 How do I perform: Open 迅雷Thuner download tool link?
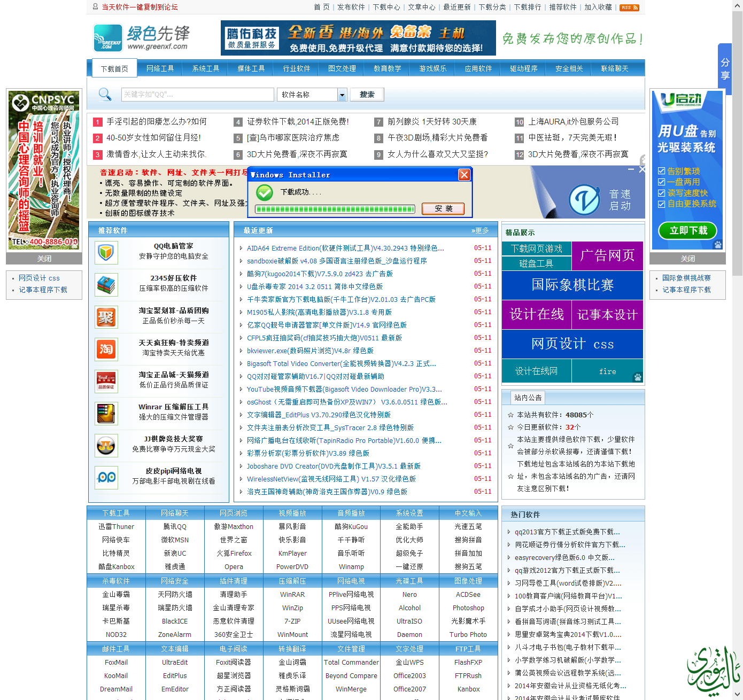click(116, 527)
